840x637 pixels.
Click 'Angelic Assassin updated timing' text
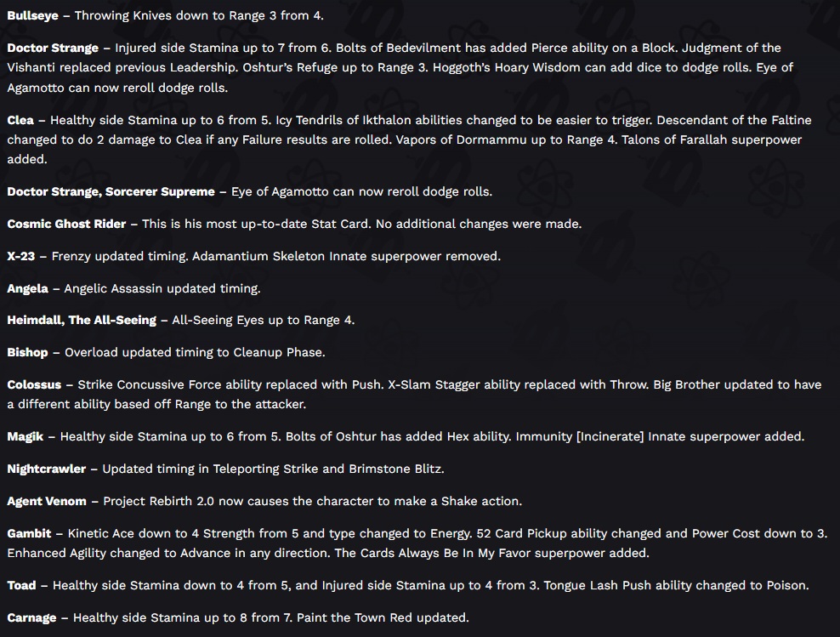coord(162,288)
